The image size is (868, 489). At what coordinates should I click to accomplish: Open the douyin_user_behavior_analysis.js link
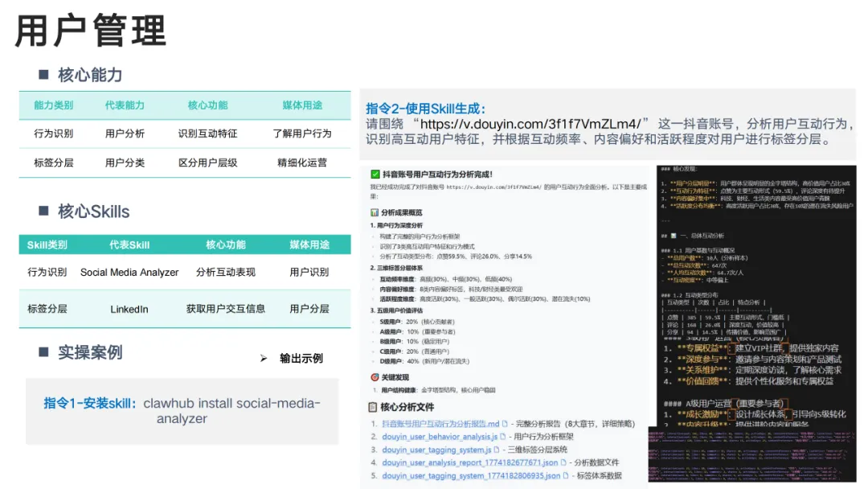pos(440,437)
